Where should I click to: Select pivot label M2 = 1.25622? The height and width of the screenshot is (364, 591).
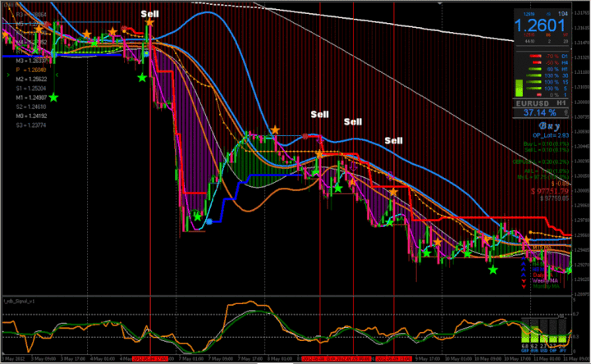click(x=31, y=79)
